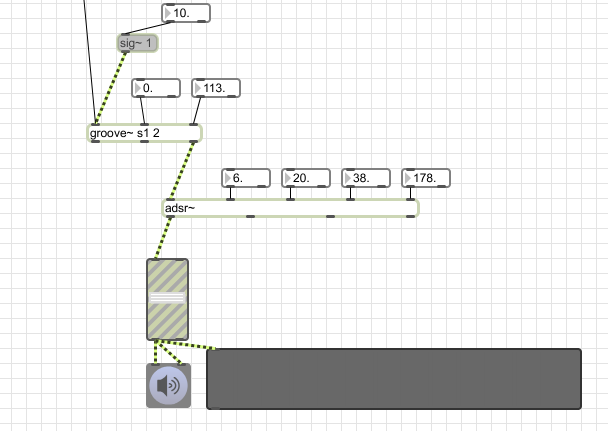The width and height of the screenshot is (608, 431).
Task: Click the triangle on the 6. number box
Action: pyautogui.click(x=228, y=178)
